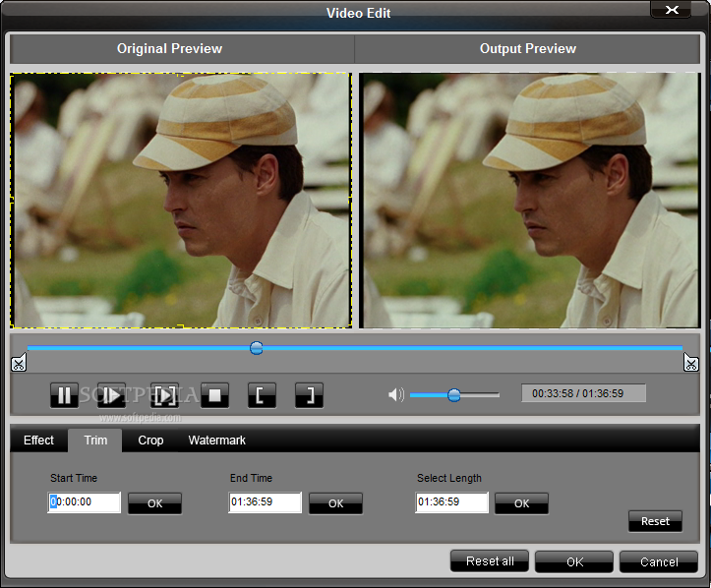This screenshot has height=588, width=711.
Task: Click the right scissors trim marker
Action: (x=691, y=362)
